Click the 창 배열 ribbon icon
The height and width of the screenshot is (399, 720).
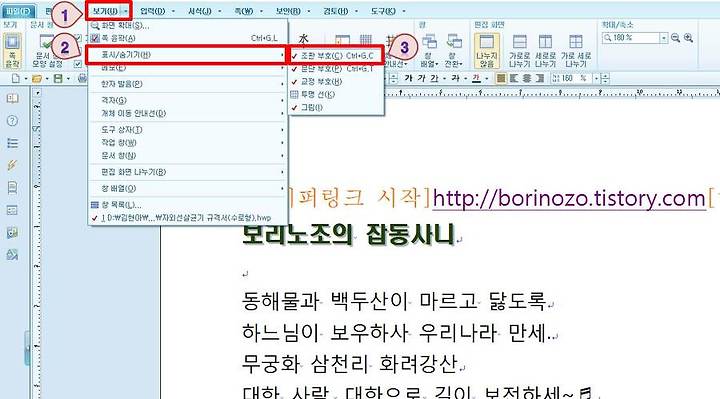pos(429,51)
